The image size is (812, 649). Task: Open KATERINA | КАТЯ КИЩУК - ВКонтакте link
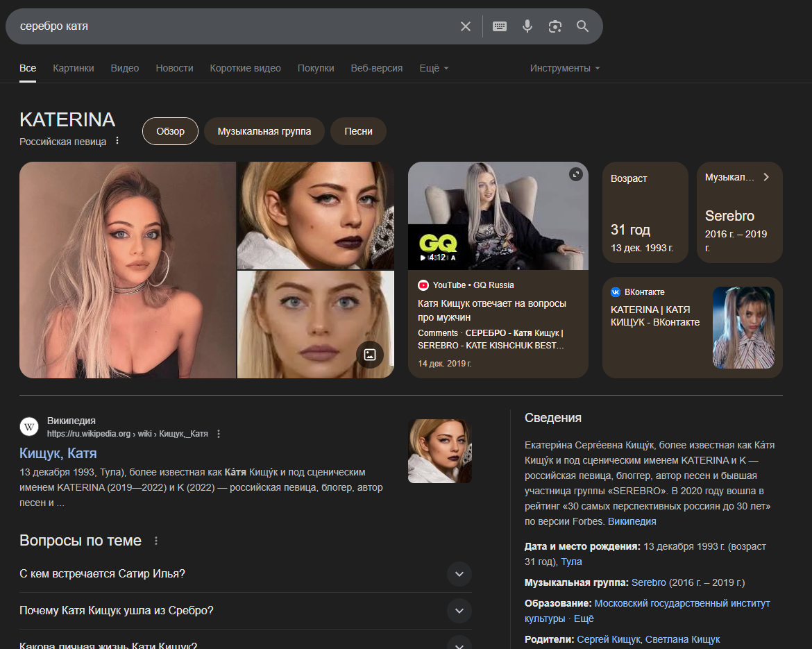pos(655,316)
